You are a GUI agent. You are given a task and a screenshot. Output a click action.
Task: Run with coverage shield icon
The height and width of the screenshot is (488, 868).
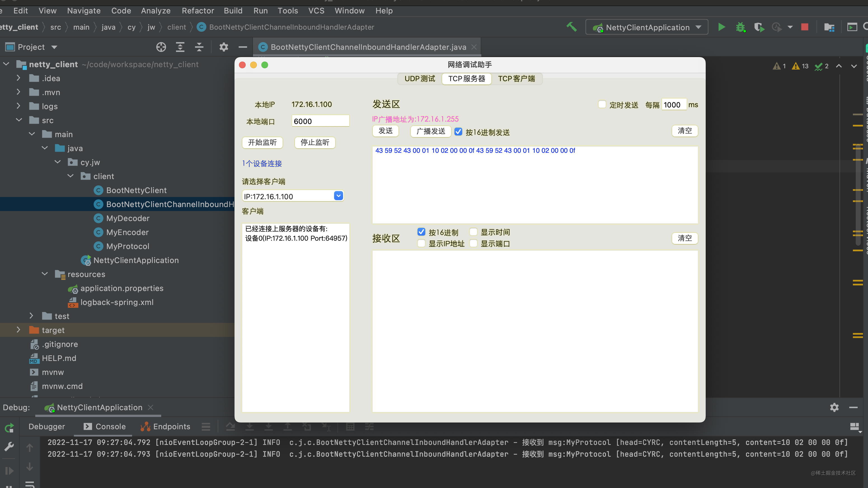click(759, 27)
